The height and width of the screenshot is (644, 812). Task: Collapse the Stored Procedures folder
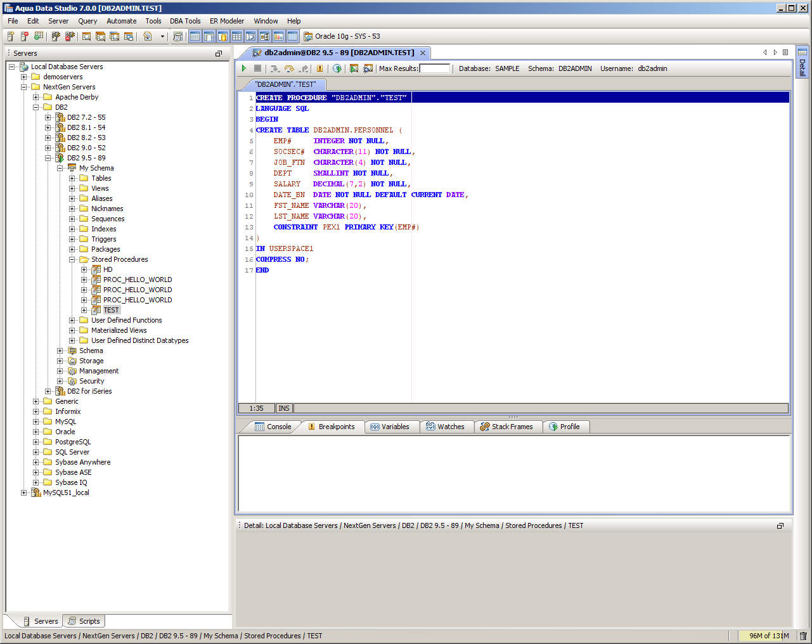[72, 259]
